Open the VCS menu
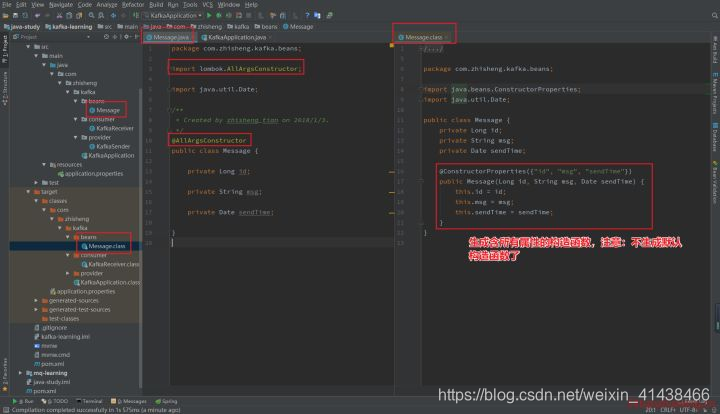The width and height of the screenshot is (720, 414). click(x=208, y=5)
